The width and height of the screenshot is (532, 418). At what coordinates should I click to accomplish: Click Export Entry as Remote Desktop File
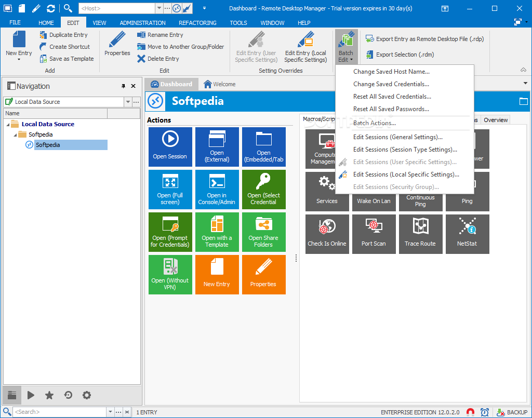425,39
